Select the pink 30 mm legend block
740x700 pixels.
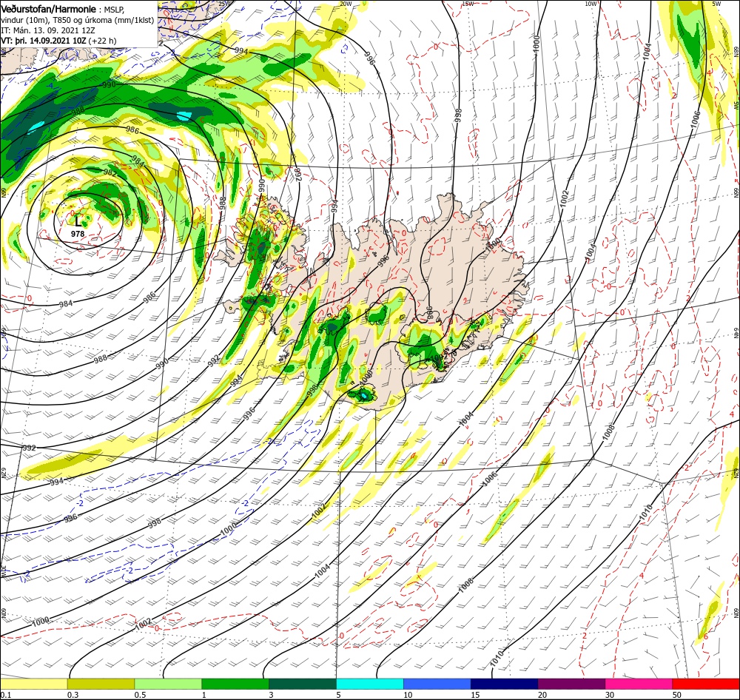point(639,684)
